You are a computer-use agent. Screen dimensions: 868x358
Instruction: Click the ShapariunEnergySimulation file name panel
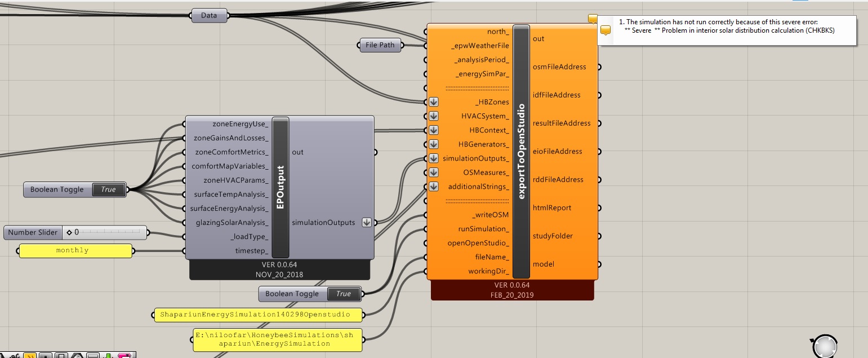[259, 315]
